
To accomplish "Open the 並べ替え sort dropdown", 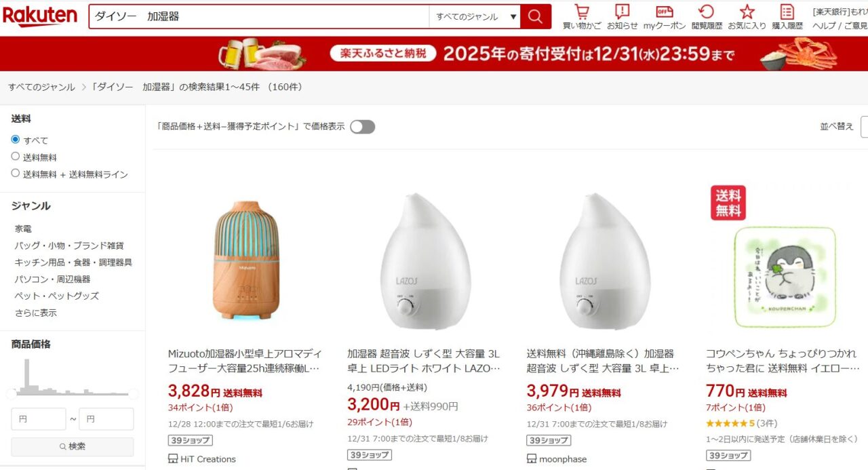I will pyautogui.click(x=864, y=127).
